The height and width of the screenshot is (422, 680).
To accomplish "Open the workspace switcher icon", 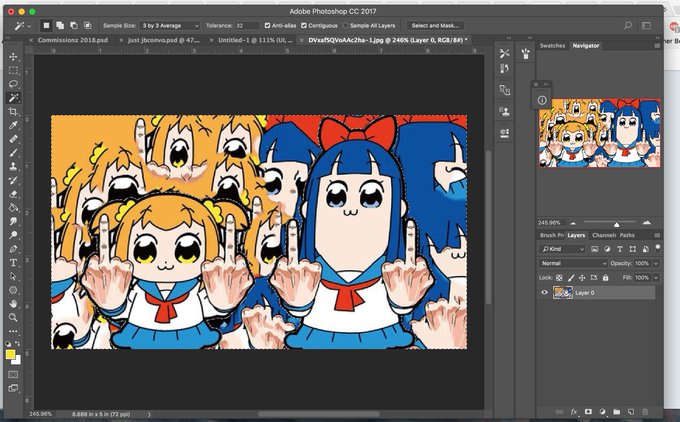I will 646,26.
